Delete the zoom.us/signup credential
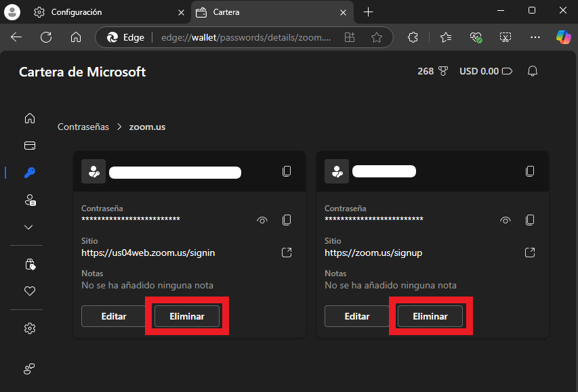 pyautogui.click(x=430, y=316)
